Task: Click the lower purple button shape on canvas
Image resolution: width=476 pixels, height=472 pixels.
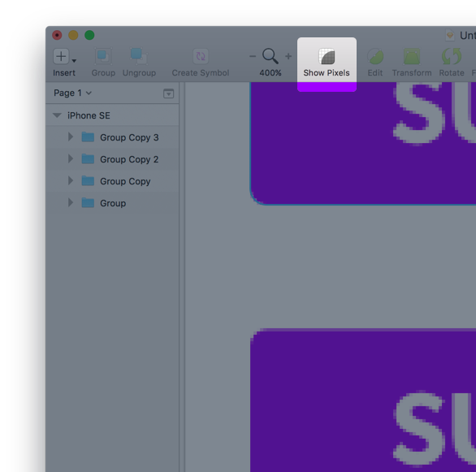Action: click(363, 400)
